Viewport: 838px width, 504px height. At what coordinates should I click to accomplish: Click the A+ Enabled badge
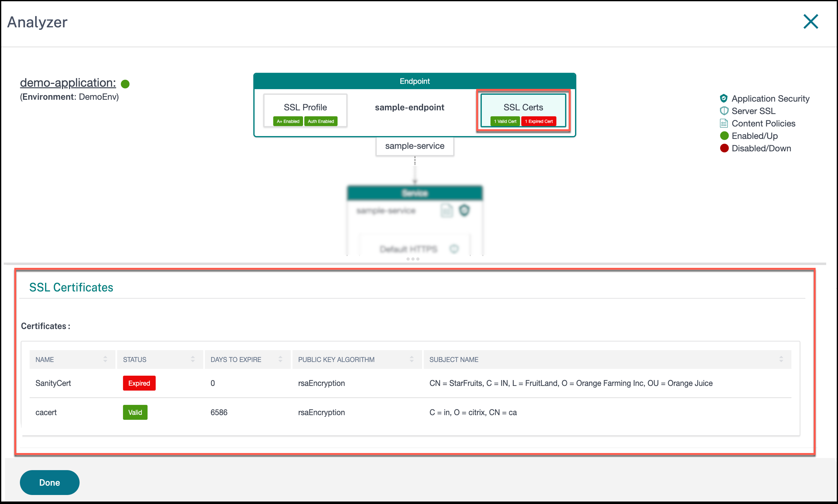(288, 121)
